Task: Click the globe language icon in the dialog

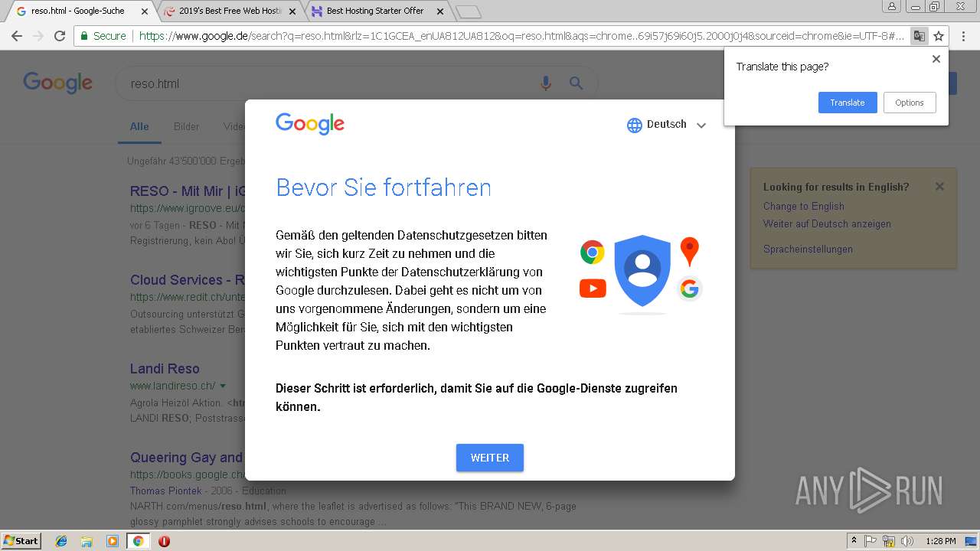Action: pyautogui.click(x=635, y=126)
